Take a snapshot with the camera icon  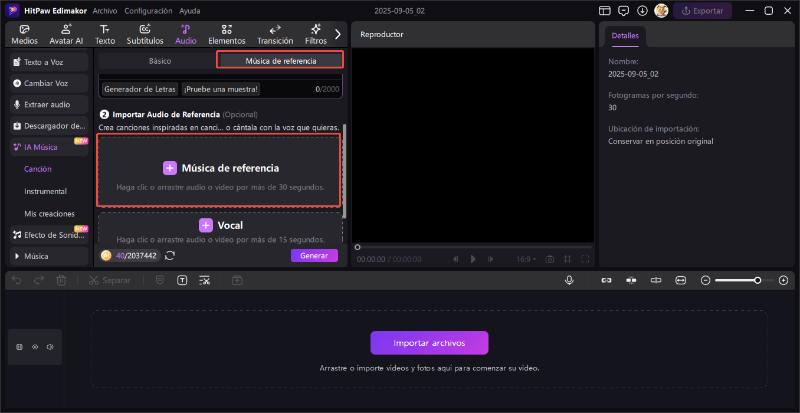549,259
